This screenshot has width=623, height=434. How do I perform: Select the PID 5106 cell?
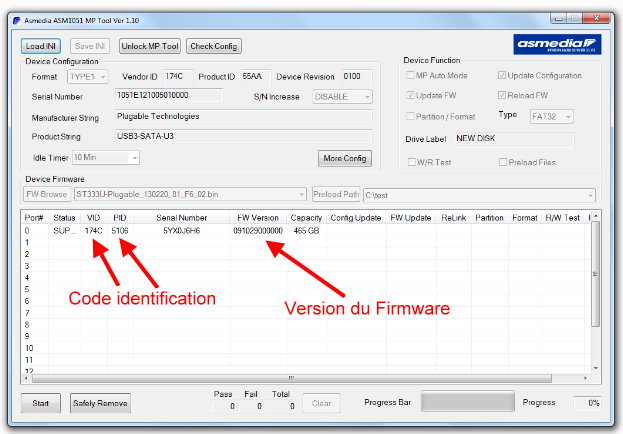tap(120, 231)
